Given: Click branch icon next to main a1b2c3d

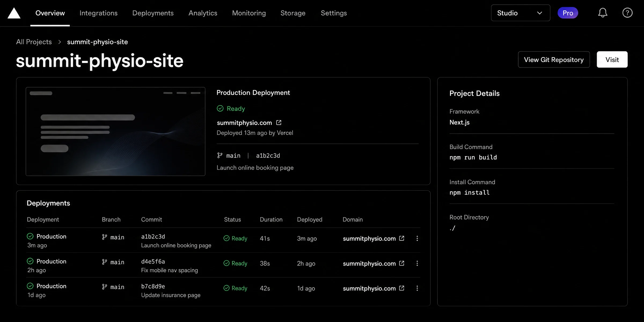Looking at the screenshot, I should tap(220, 155).
